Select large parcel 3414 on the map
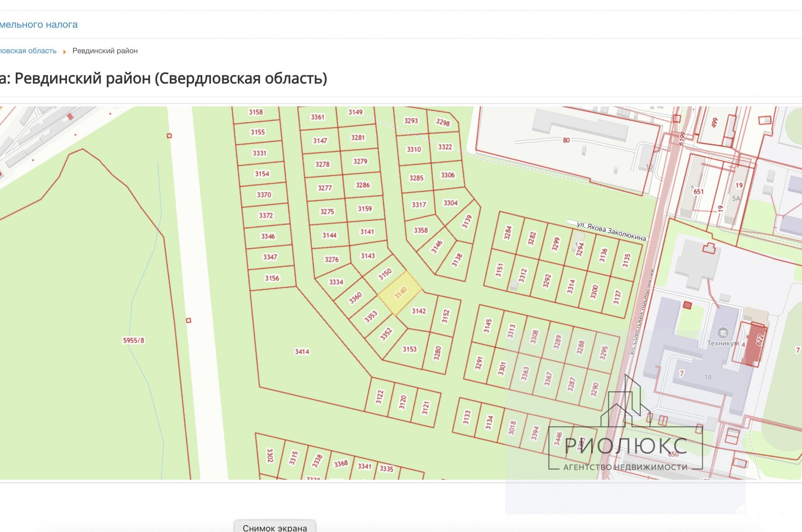 tap(302, 352)
